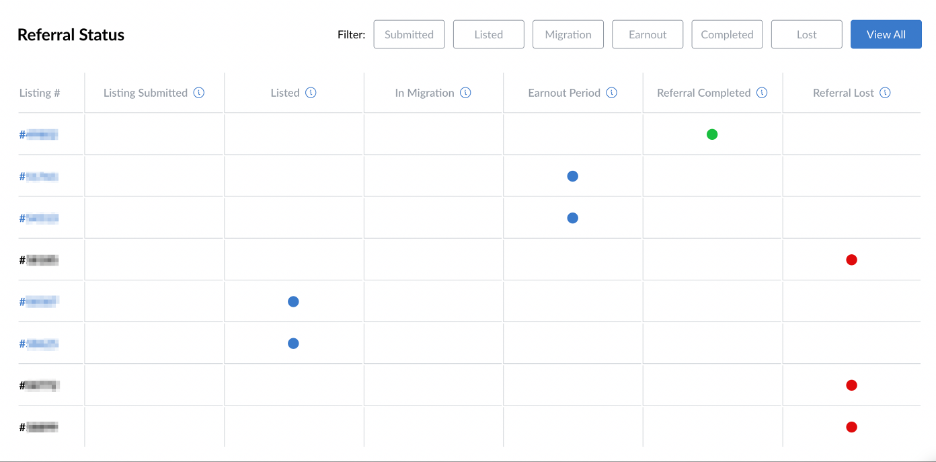The width and height of the screenshot is (936, 462).
Task: Toggle the Submitted filter
Action: [409, 35]
